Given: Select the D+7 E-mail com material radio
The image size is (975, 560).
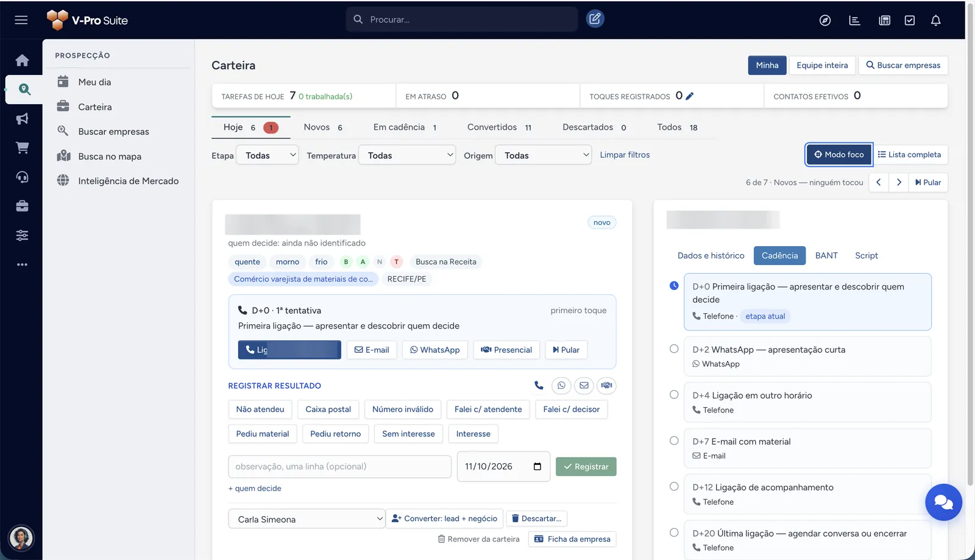Looking at the screenshot, I should (x=674, y=441).
